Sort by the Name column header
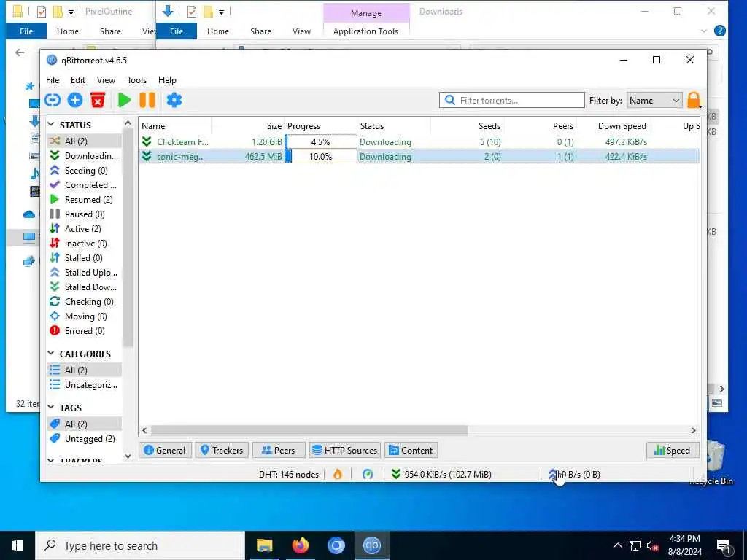This screenshot has height=560, width=747. [175, 126]
